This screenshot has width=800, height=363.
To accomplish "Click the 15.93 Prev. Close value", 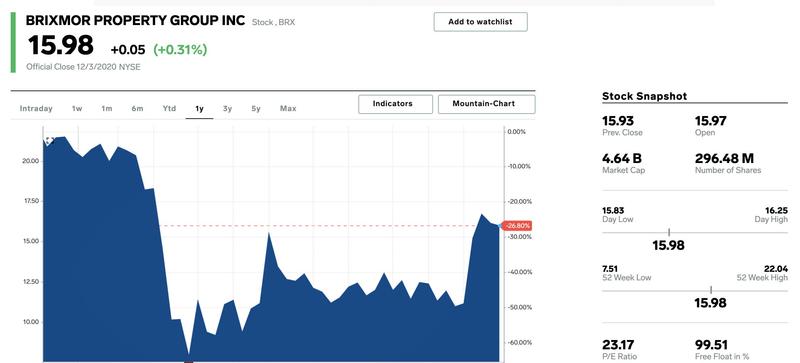I will pyautogui.click(x=618, y=121).
